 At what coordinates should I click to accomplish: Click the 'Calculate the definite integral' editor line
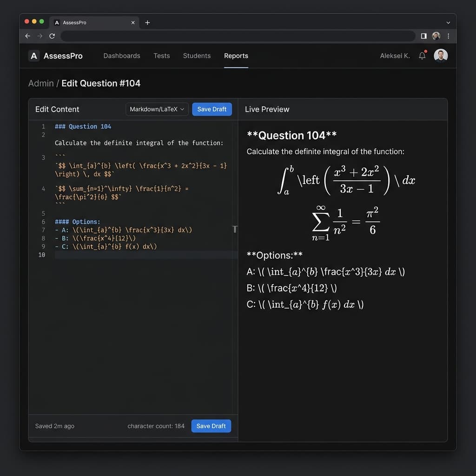139,143
